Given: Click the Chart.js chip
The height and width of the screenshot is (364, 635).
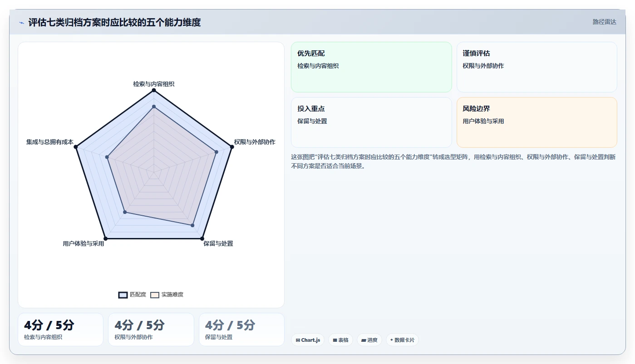Looking at the screenshot, I should (x=308, y=340).
